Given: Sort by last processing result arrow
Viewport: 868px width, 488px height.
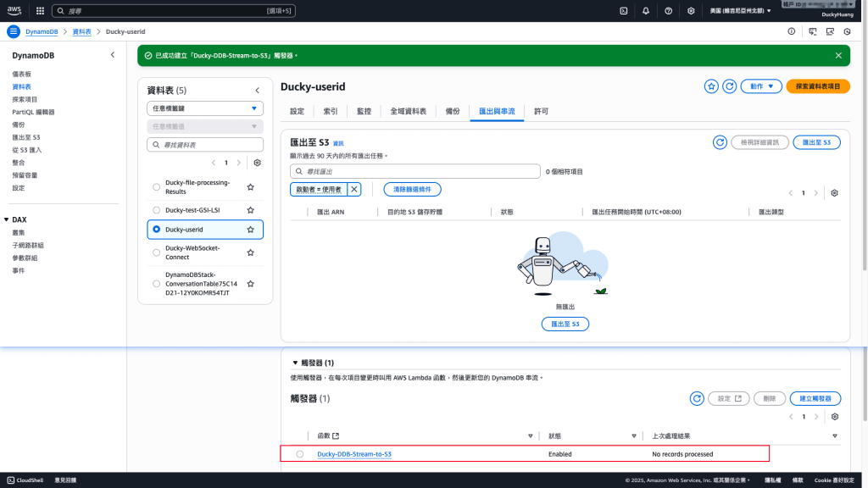Looking at the screenshot, I should [x=835, y=436].
